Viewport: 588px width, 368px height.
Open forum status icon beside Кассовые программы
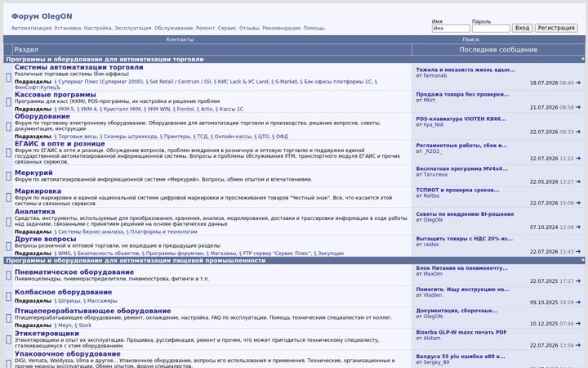click(x=8, y=101)
